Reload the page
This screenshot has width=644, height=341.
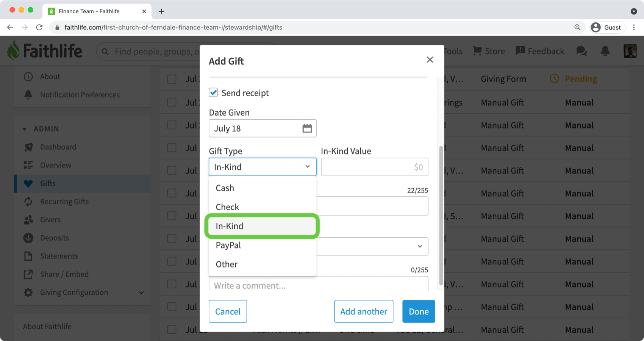39,27
